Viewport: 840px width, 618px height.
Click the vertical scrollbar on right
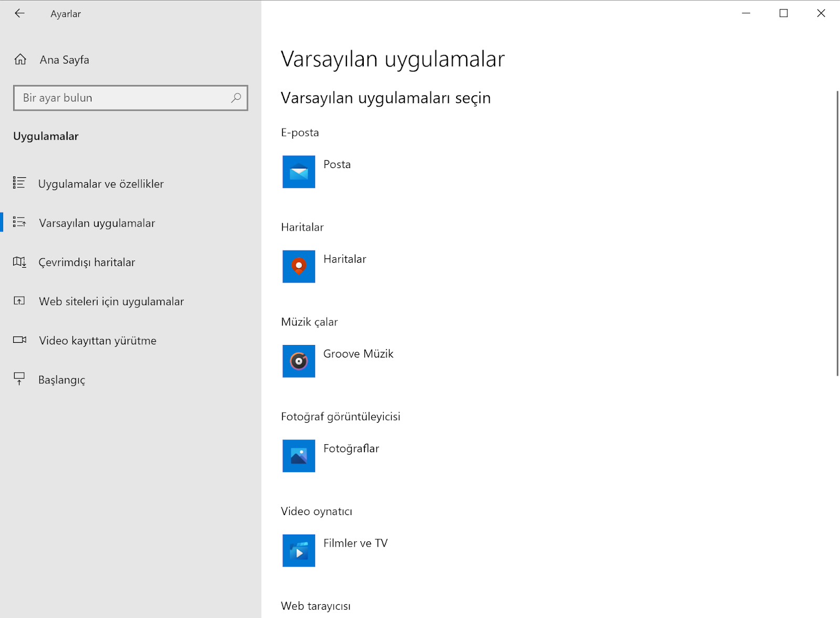click(x=837, y=234)
